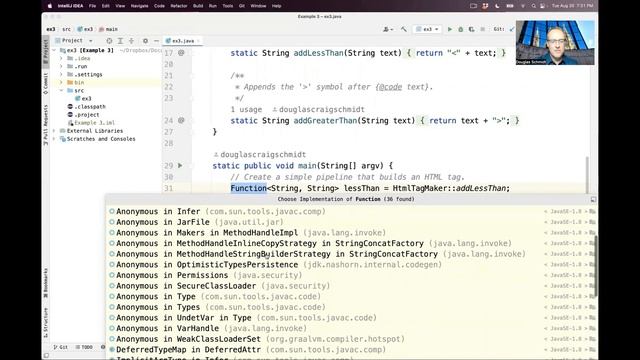
Task: Open the user account icon in toolbar
Action: point(387,29)
